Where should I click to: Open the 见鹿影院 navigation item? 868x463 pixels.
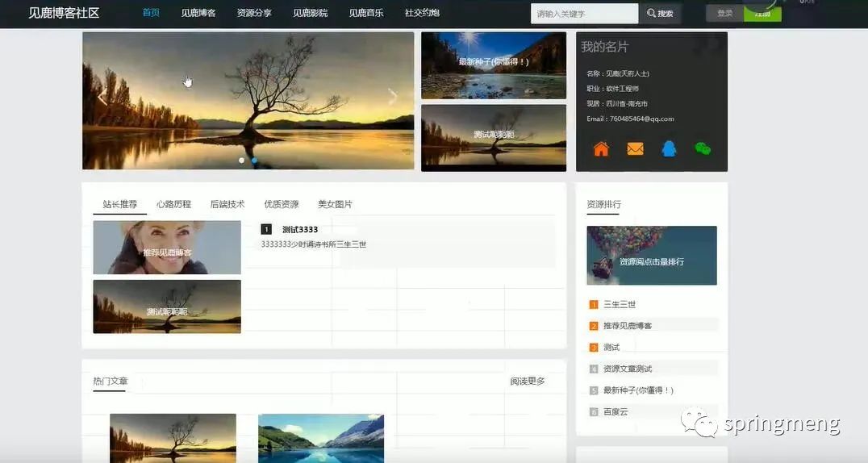tap(310, 13)
